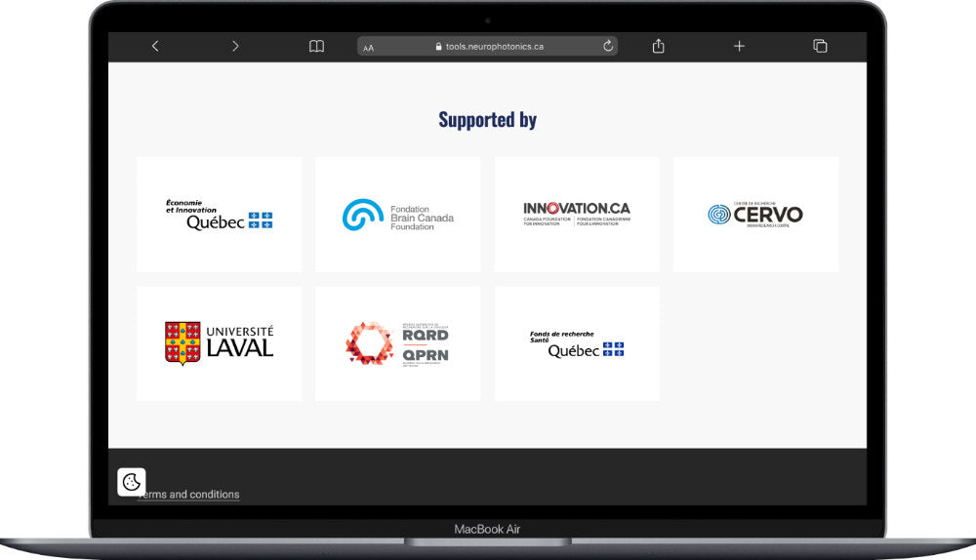The image size is (976, 560).
Task: Tap the Share icon in toolbar
Action: click(x=658, y=46)
